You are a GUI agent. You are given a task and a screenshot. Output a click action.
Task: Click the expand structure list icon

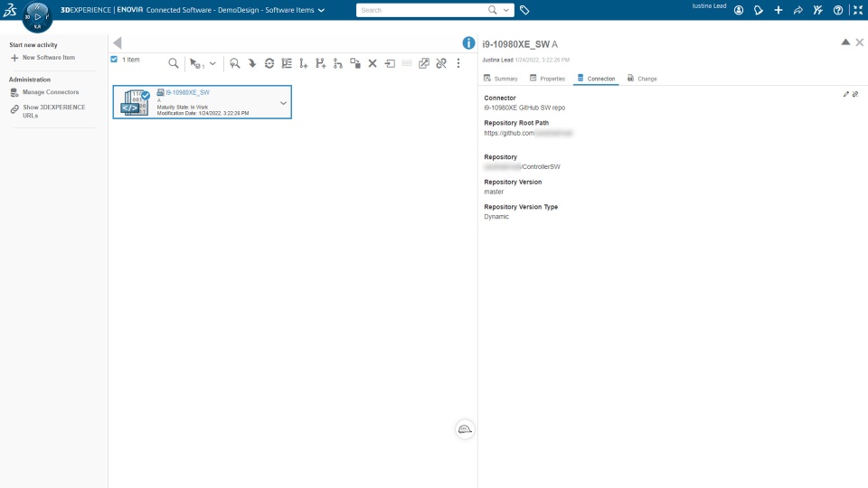(287, 63)
